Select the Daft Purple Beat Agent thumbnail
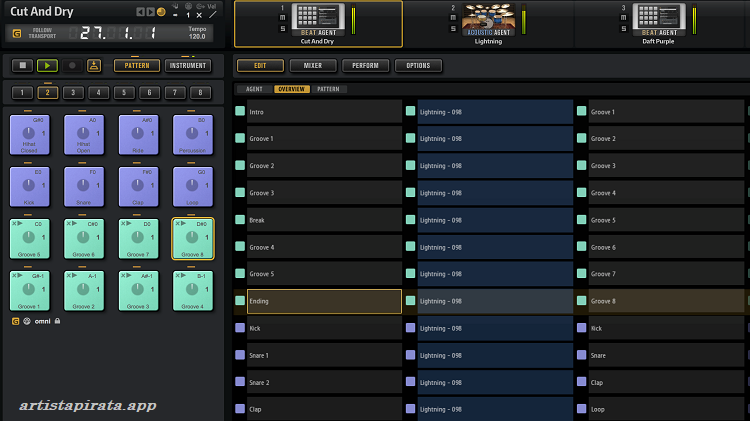750x421 pixels. click(x=659, y=20)
